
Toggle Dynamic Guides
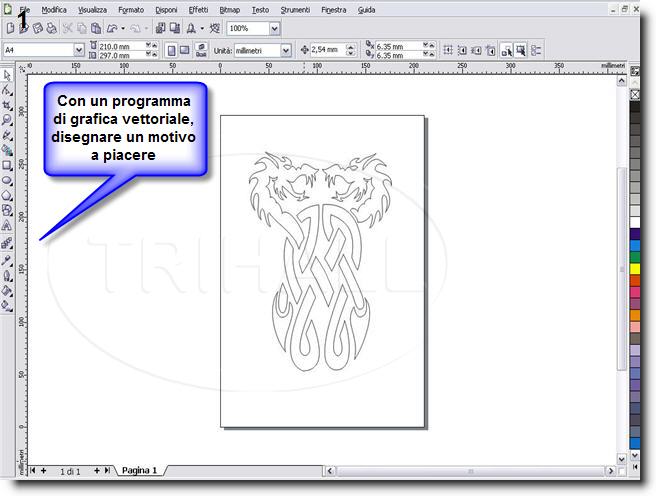coord(491,51)
